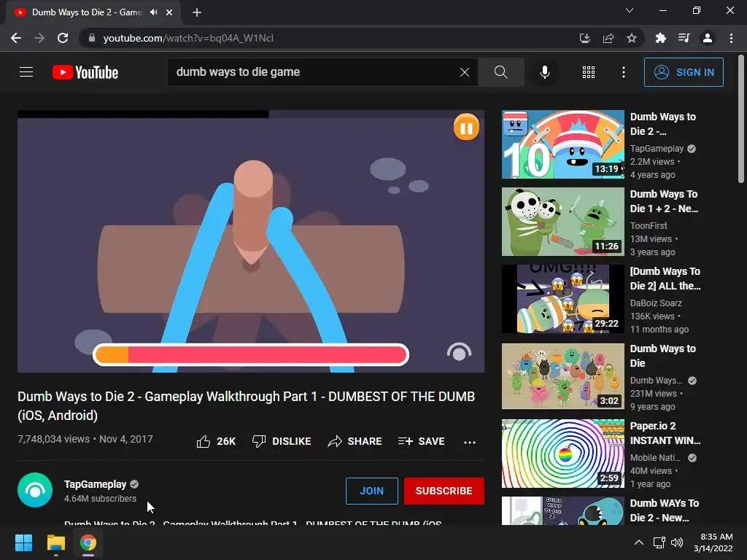View site info via the padlock icon

(92, 38)
